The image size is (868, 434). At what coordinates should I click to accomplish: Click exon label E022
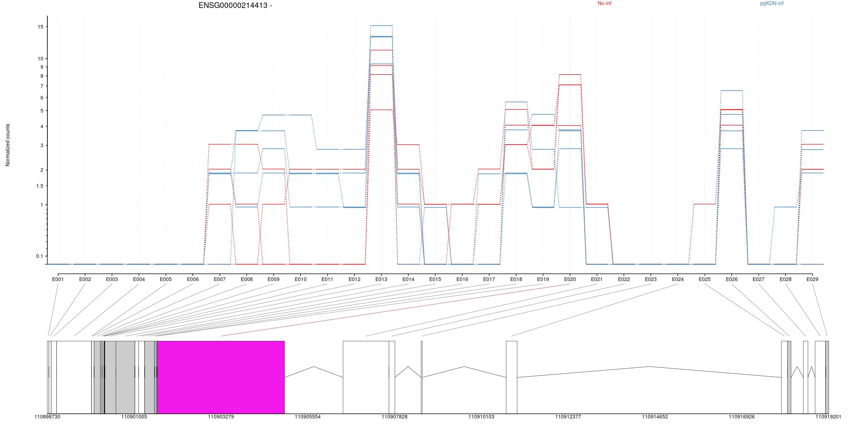click(624, 279)
